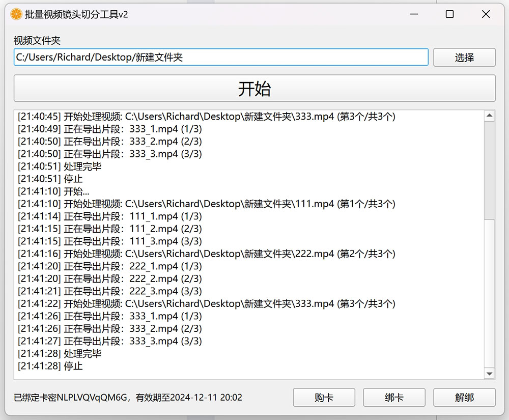Image resolution: width=509 pixels, height=420 pixels.
Task: Click the log entry exporting 111_3.mp4
Action: (109, 241)
